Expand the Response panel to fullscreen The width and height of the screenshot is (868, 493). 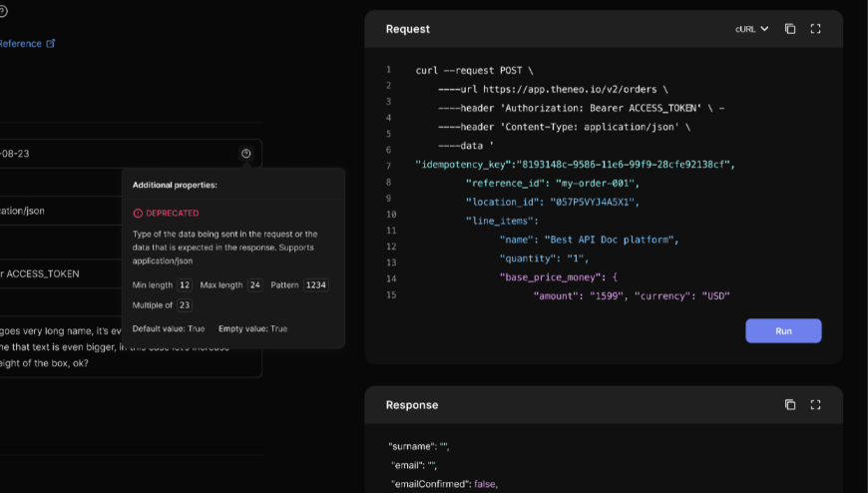(815, 405)
